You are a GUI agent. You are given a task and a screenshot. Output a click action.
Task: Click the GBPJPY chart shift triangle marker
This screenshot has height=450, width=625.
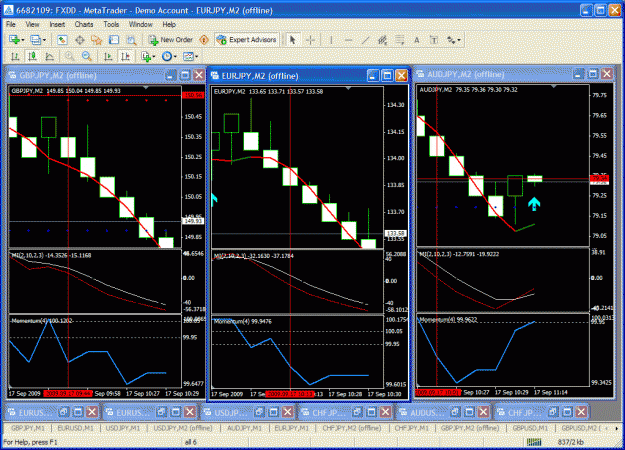click(145, 87)
